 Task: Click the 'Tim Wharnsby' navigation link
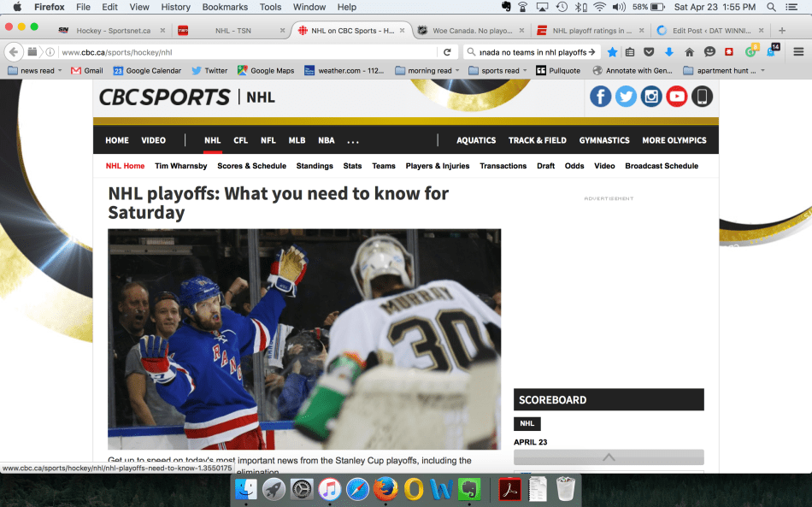tap(180, 166)
